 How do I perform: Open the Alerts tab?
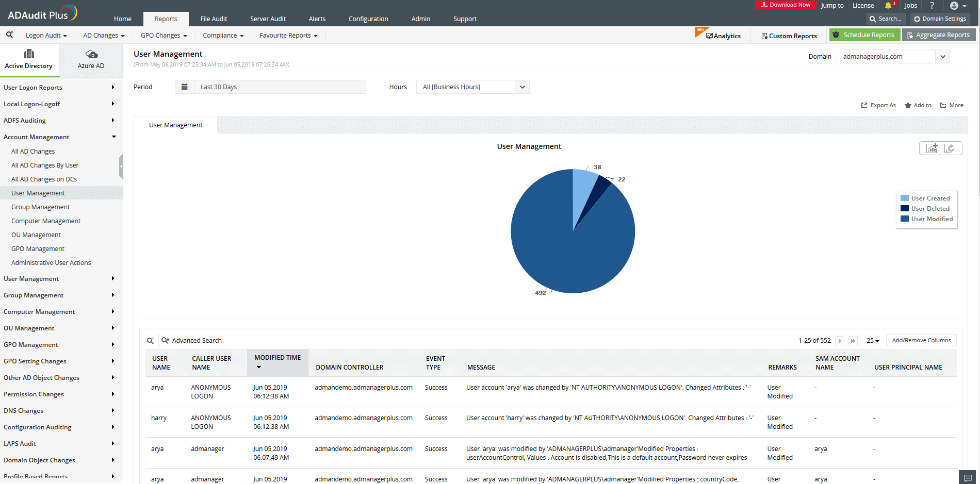(317, 19)
